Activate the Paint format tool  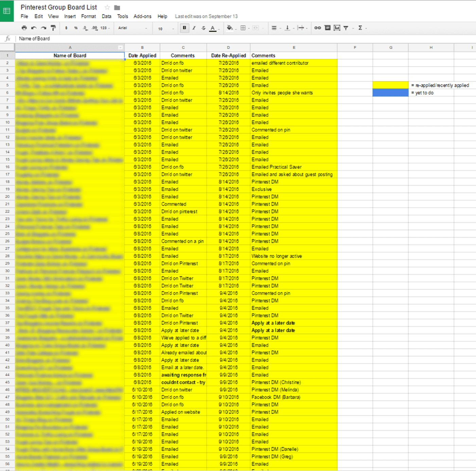[53, 28]
